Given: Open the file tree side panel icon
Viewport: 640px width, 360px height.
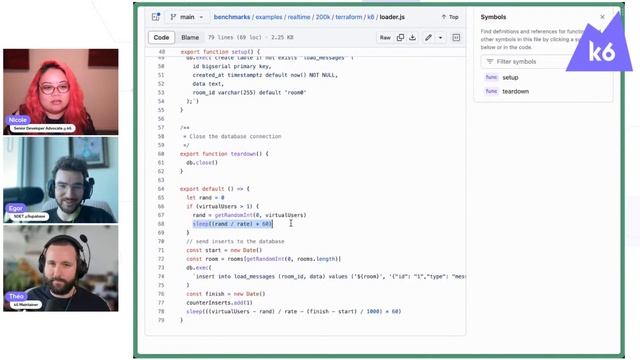Looking at the screenshot, I should (156, 17).
